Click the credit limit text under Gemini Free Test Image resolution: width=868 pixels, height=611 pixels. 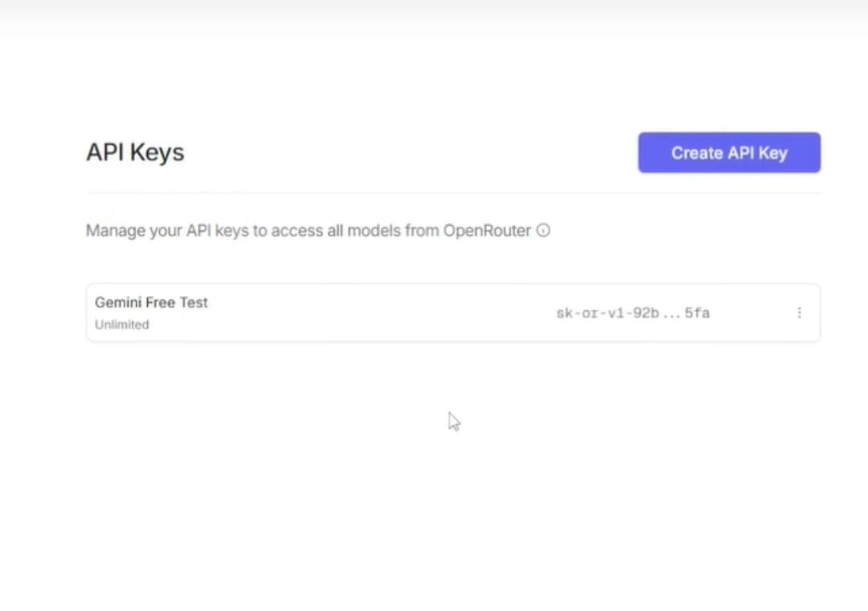coord(122,325)
